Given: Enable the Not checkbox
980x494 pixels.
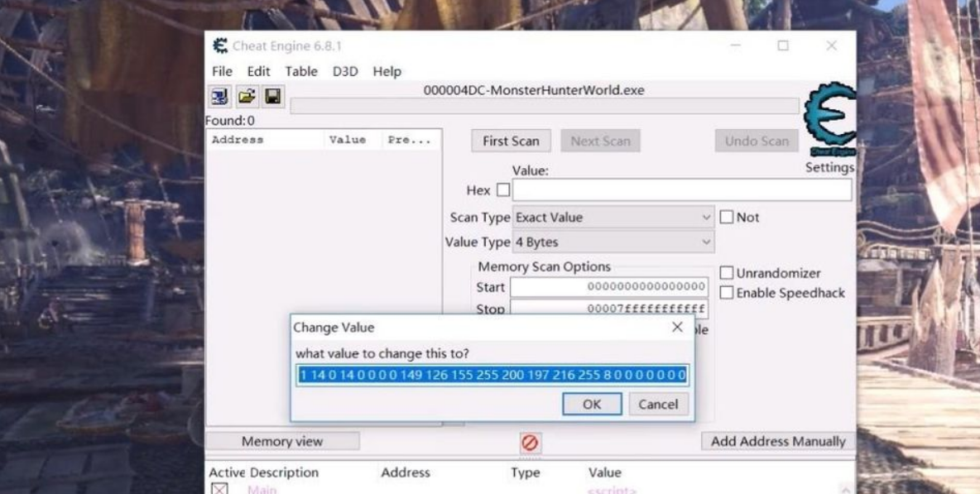Looking at the screenshot, I should (726, 218).
